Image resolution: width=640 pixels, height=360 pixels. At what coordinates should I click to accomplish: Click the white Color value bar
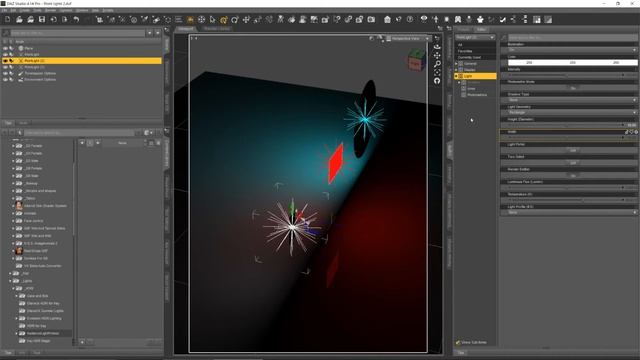(x=572, y=62)
